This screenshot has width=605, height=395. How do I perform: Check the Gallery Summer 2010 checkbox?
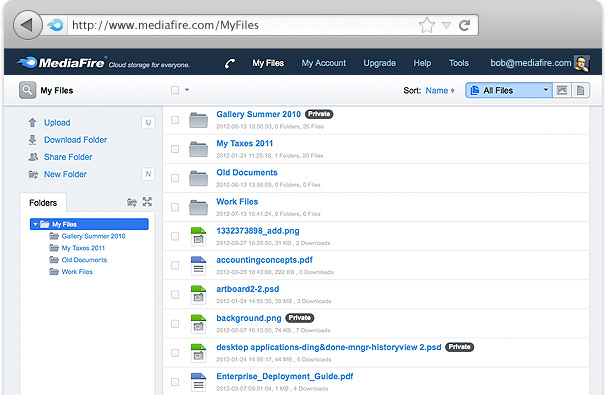(175, 120)
